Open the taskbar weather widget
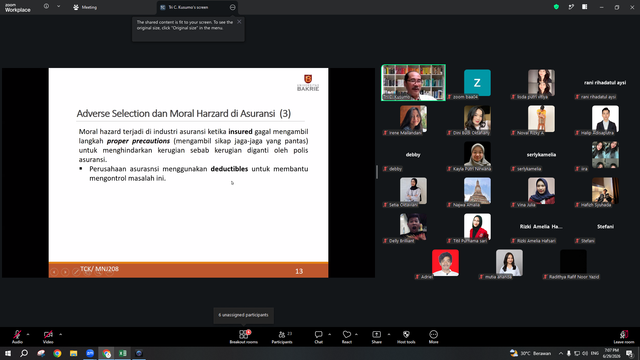This screenshot has height=360, width=640. pyautogui.click(x=530, y=353)
